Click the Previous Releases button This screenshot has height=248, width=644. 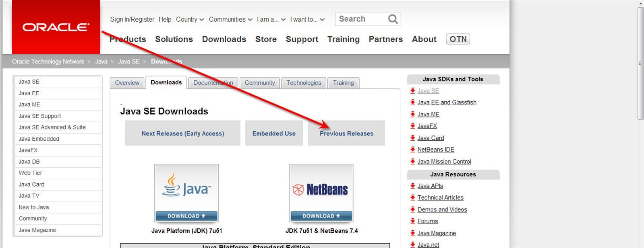(x=346, y=133)
